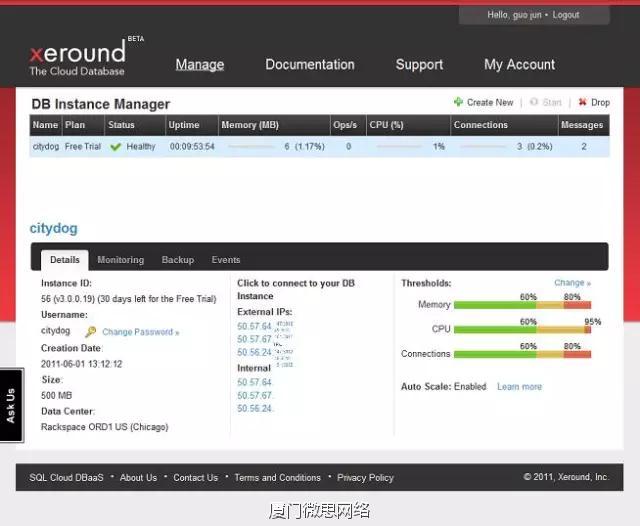Click the CPU usage bar in table

click(x=399, y=146)
